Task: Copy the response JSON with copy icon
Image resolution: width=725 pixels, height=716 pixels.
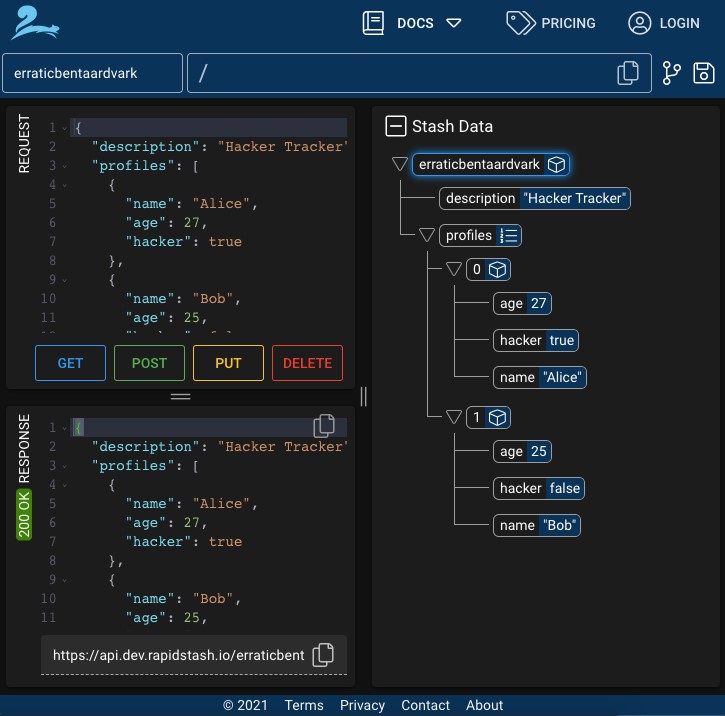Action: 324,425
